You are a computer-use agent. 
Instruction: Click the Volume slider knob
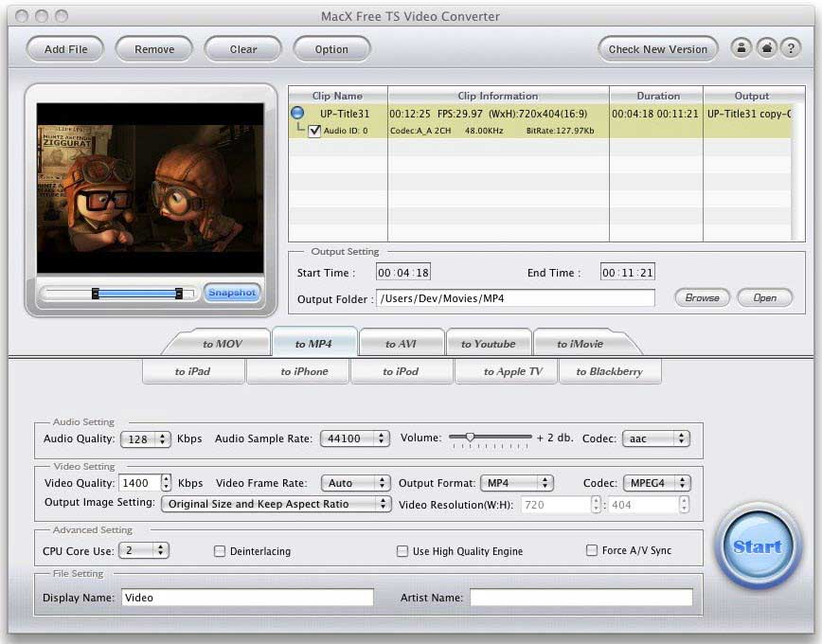(470, 437)
